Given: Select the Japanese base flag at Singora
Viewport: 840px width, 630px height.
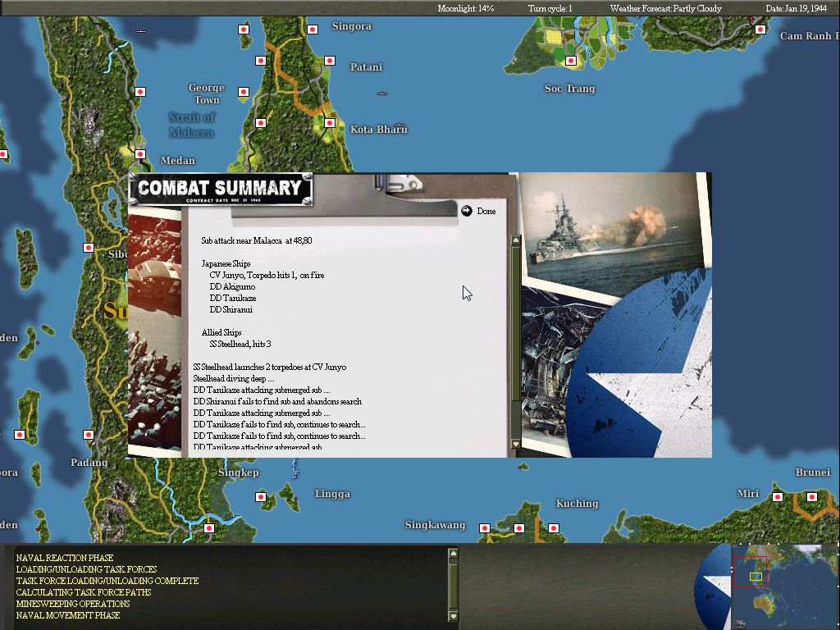Looking at the screenshot, I should 313,30.
